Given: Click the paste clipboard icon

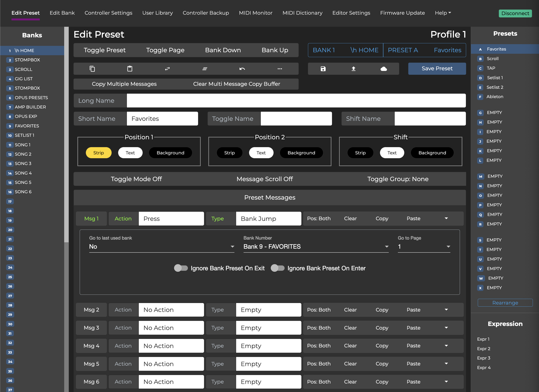Looking at the screenshot, I should click(x=130, y=69).
